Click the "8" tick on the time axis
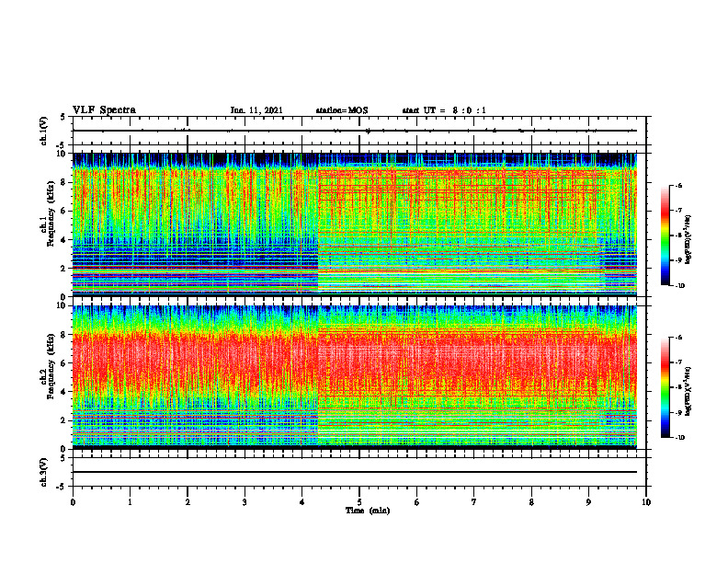Image resolution: width=728 pixels, height=563 pixels. coord(531,502)
